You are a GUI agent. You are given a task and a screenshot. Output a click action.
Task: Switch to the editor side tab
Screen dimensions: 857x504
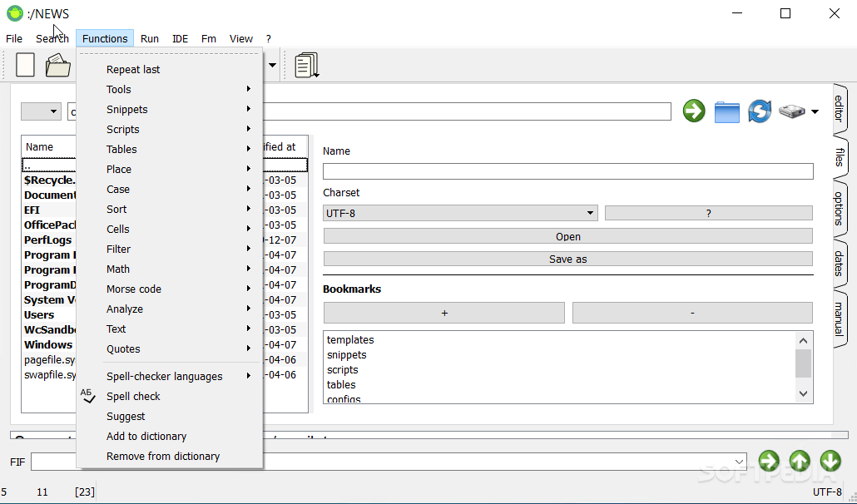click(840, 109)
